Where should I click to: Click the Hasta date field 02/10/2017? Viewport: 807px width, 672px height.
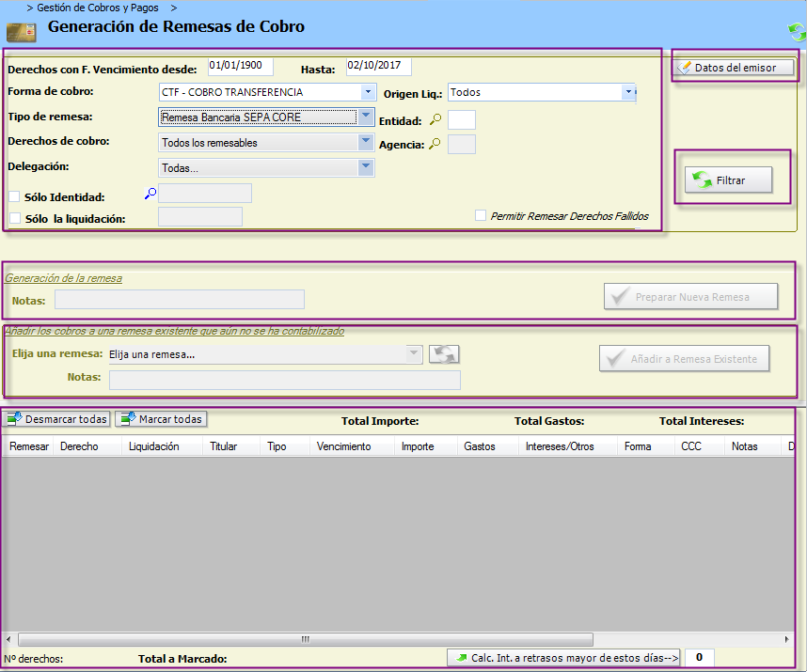tap(379, 66)
